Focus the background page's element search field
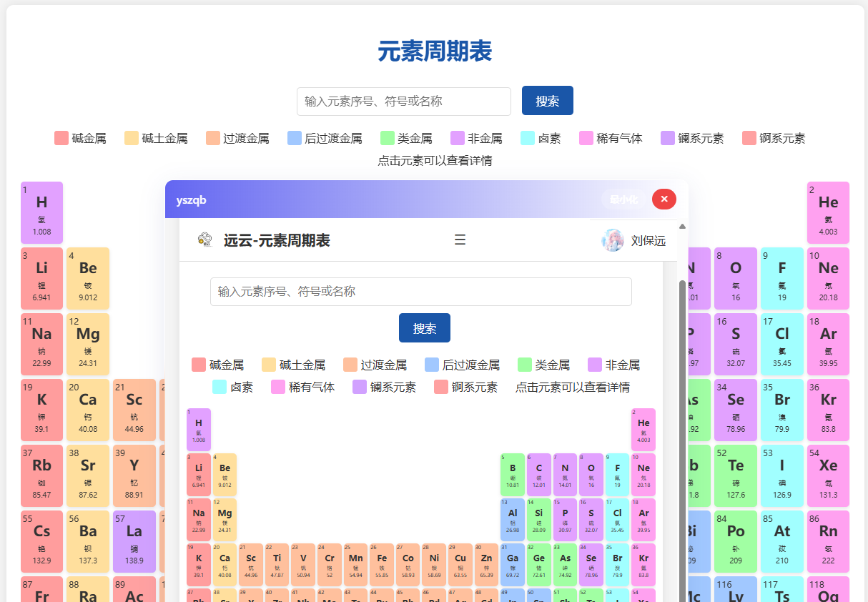 pos(404,102)
